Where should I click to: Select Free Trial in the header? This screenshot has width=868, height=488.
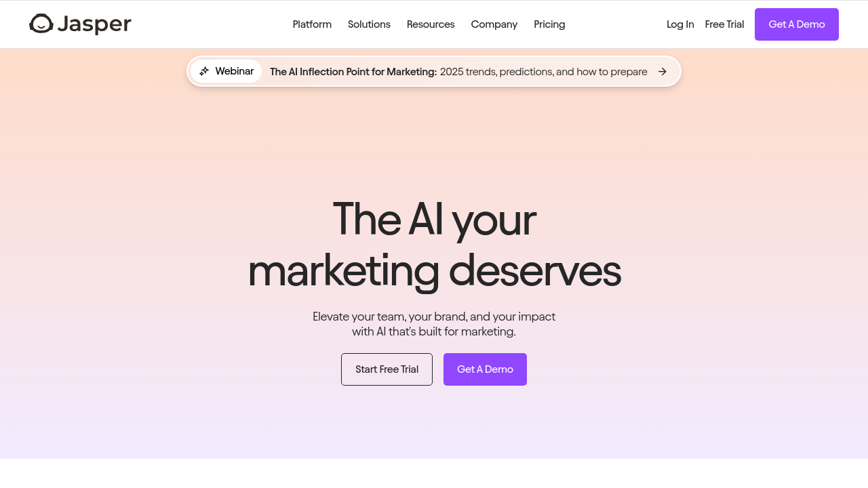click(x=724, y=24)
